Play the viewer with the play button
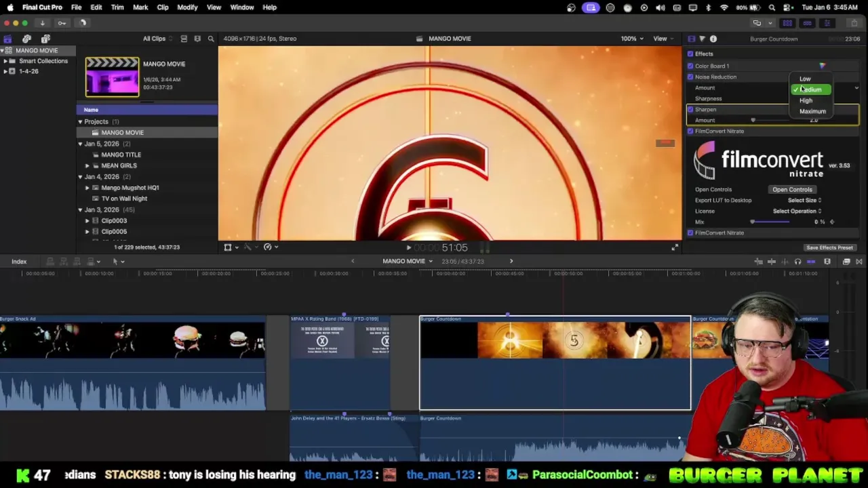This screenshot has width=868, height=488. point(408,247)
